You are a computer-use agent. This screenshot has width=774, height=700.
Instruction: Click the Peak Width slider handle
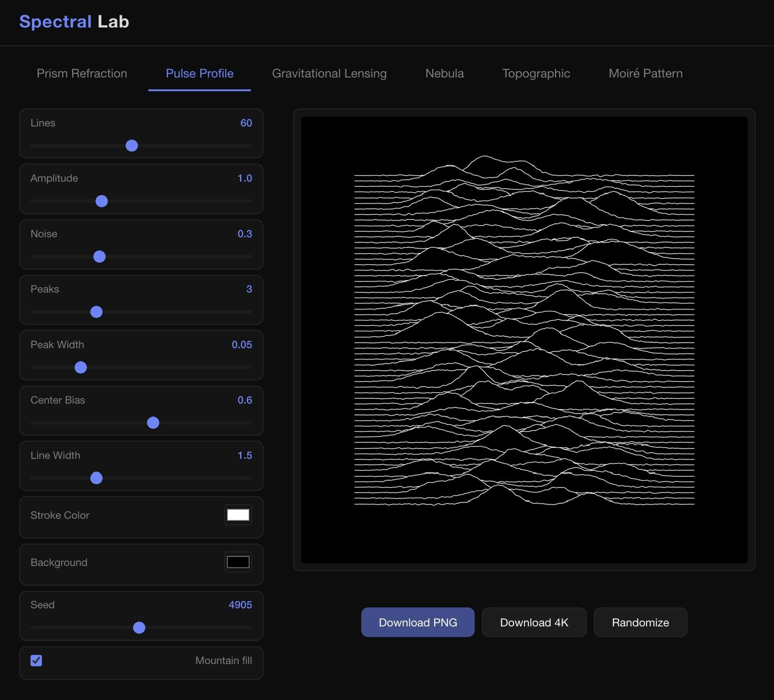81,368
